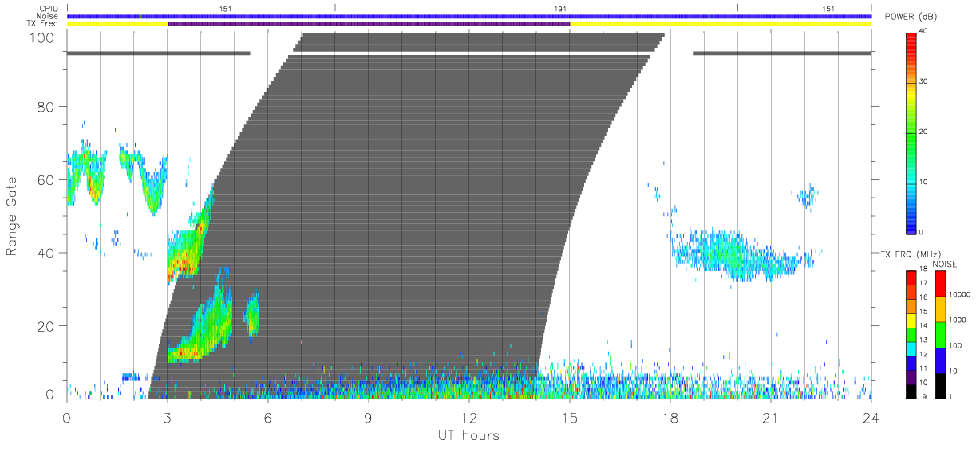Select the 0 label on the POWER scale
This screenshot has height=452, width=980.
[922, 232]
